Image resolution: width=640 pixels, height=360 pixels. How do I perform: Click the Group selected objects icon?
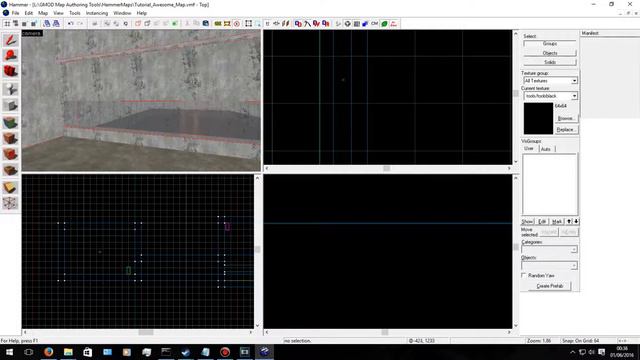pos(107,24)
